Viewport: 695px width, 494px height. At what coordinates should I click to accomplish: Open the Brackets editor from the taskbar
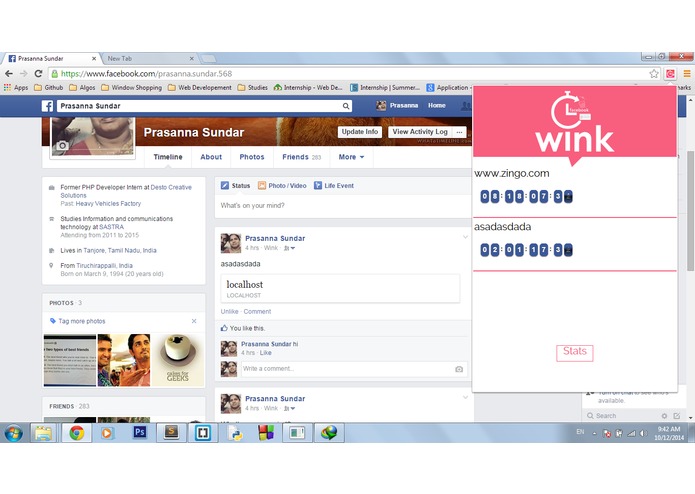[x=203, y=433]
